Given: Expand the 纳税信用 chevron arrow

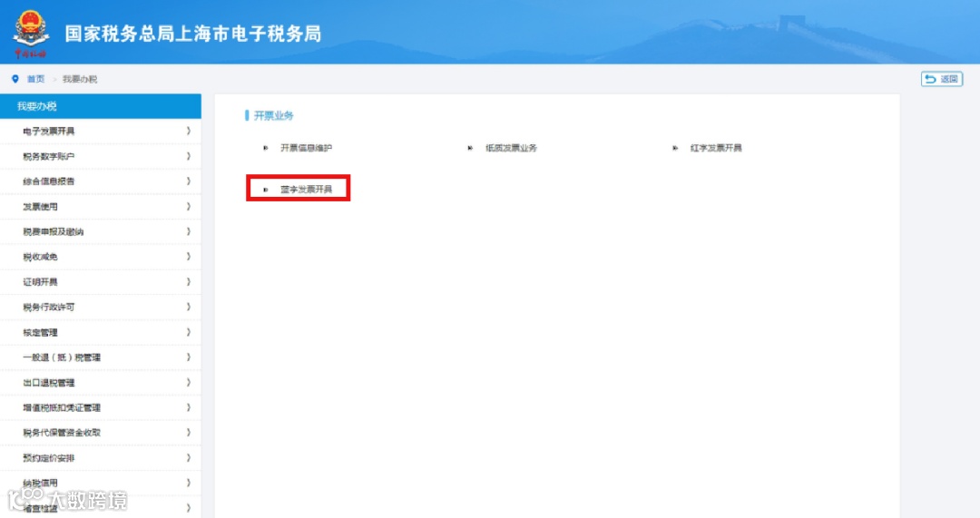Looking at the screenshot, I should click(x=188, y=483).
